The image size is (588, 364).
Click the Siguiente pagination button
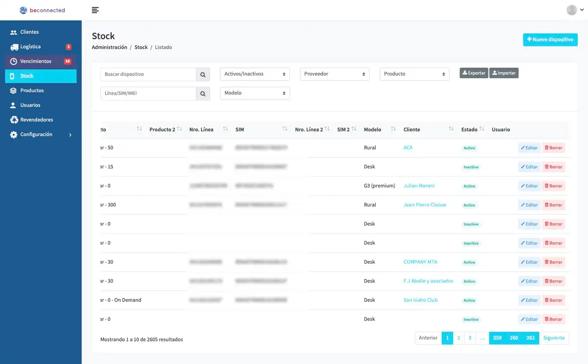click(x=554, y=338)
